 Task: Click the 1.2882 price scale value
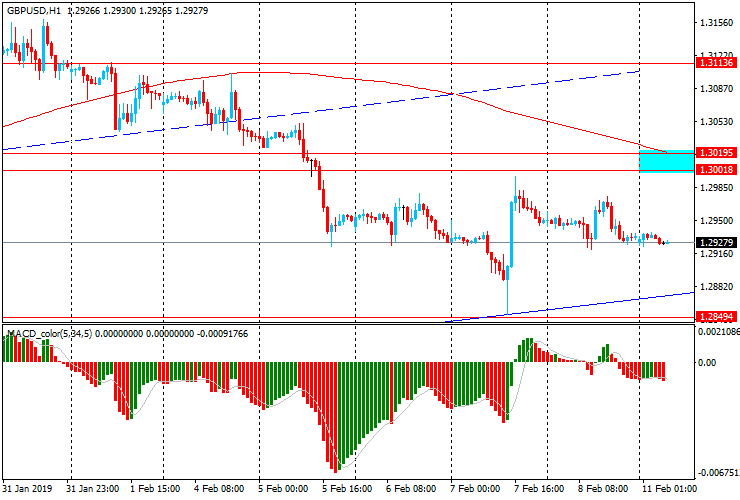[x=713, y=287]
